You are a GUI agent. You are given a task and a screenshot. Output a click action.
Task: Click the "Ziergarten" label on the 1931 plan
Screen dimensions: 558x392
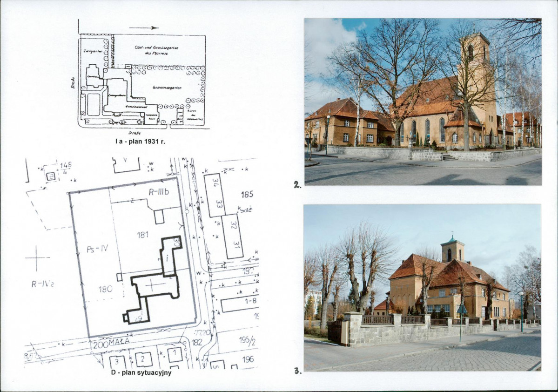(x=93, y=51)
